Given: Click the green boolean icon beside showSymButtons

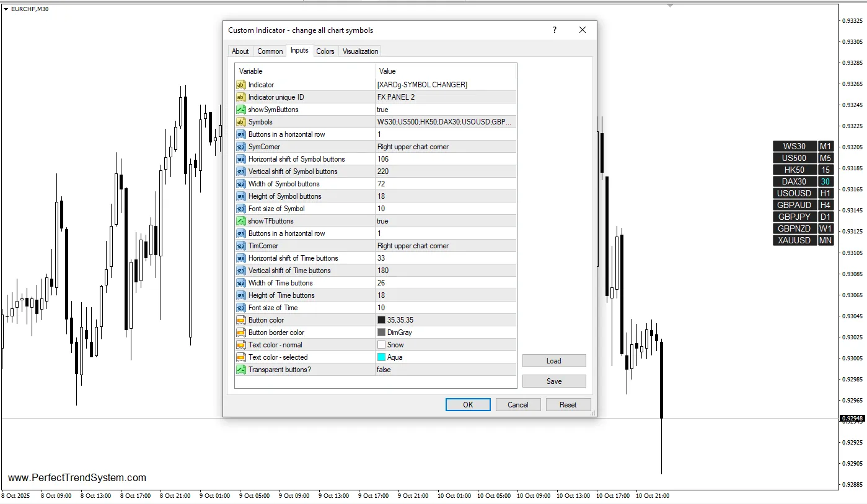Looking at the screenshot, I should pyautogui.click(x=240, y=109).
